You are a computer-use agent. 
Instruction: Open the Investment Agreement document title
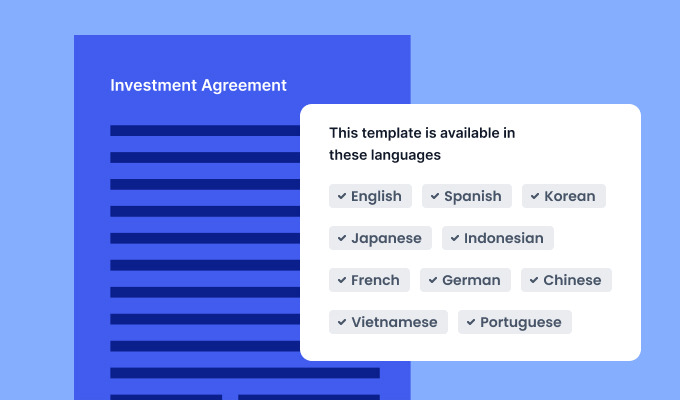(x=198, y=85)
